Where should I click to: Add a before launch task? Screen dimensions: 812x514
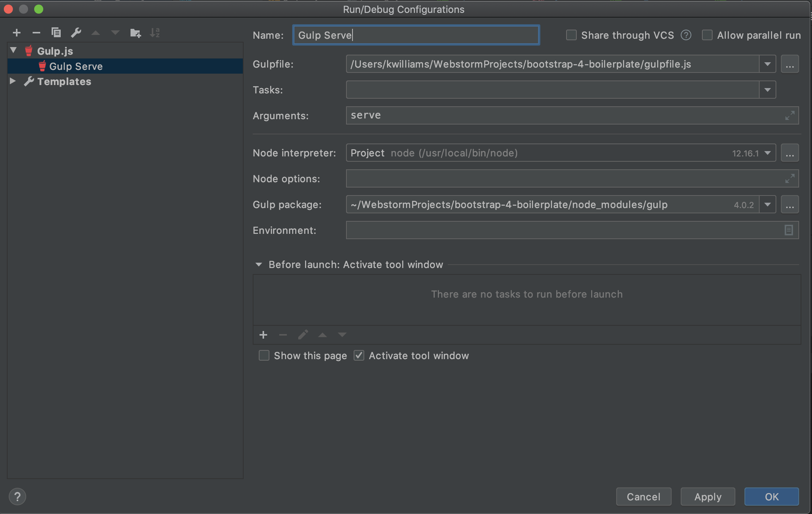pyautogui.click(x=263, y=335)
